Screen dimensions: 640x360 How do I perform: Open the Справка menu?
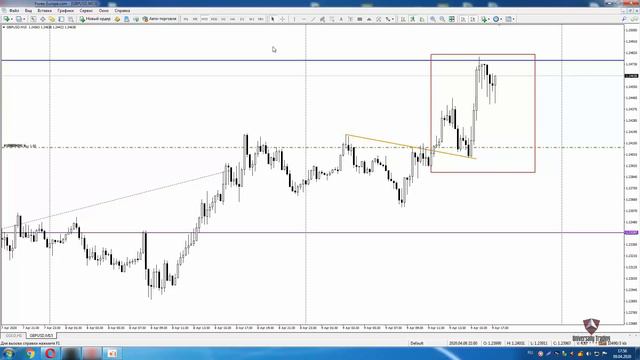[122, 11]
